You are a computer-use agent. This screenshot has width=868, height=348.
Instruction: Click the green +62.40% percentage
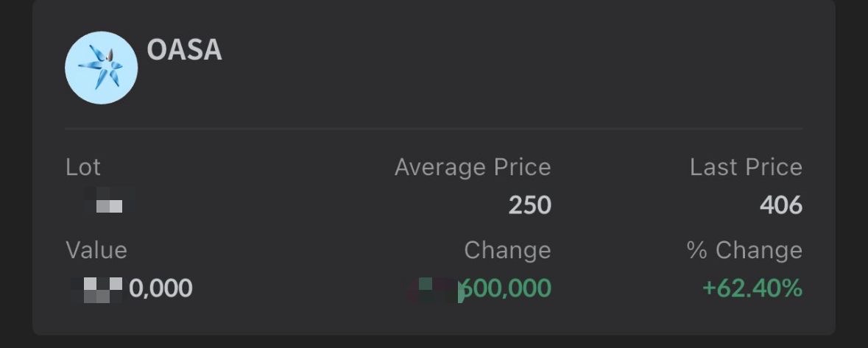coord(752,288)
